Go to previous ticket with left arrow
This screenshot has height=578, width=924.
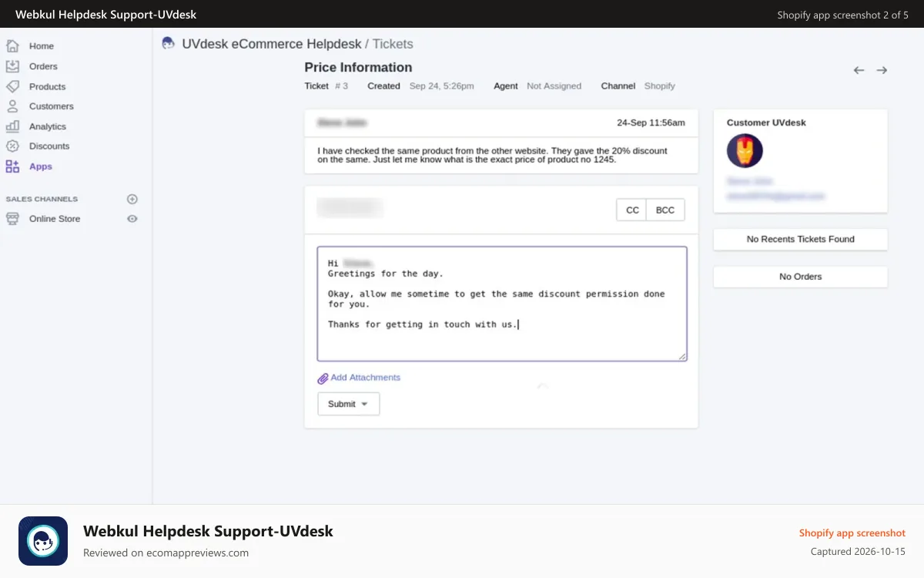859,70
